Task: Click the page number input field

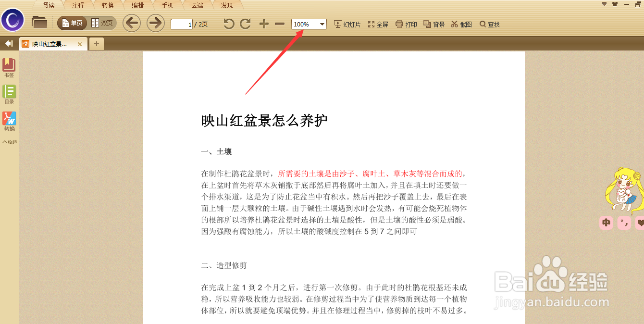Action: (x=182, y=24)
